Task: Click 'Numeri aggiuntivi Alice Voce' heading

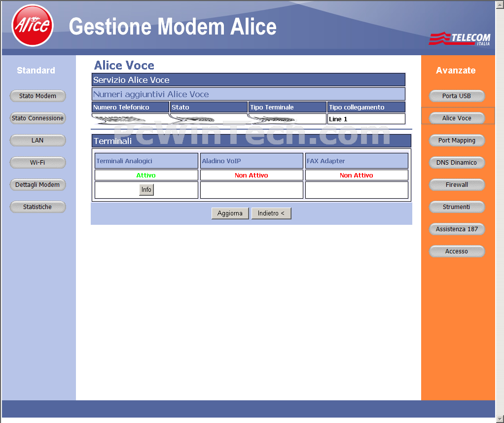Action: (248, 94)
